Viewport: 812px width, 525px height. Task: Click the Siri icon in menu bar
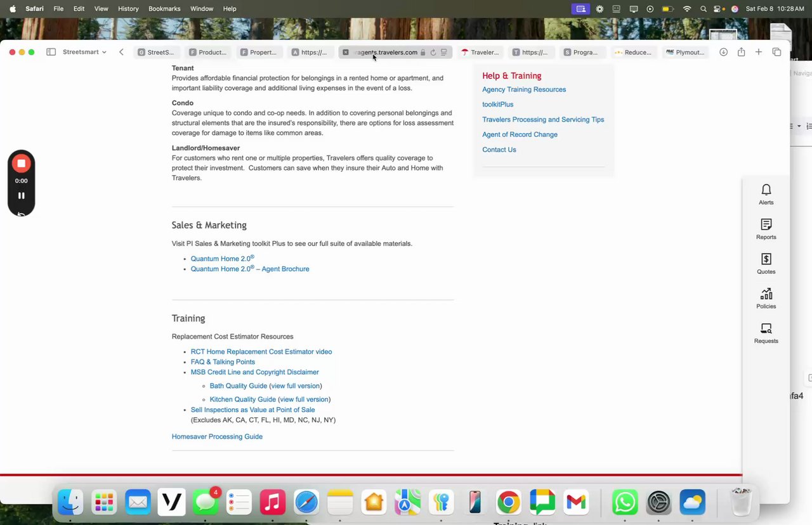point(735,9)
